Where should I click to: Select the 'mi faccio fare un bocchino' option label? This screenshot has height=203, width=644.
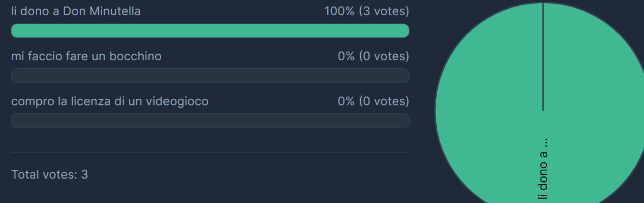click(x=86, y=56)
